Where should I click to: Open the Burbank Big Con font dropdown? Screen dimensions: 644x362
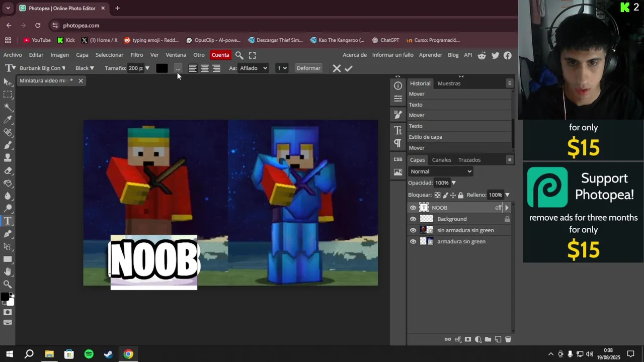pyautogui.click(x=42, y=68)
